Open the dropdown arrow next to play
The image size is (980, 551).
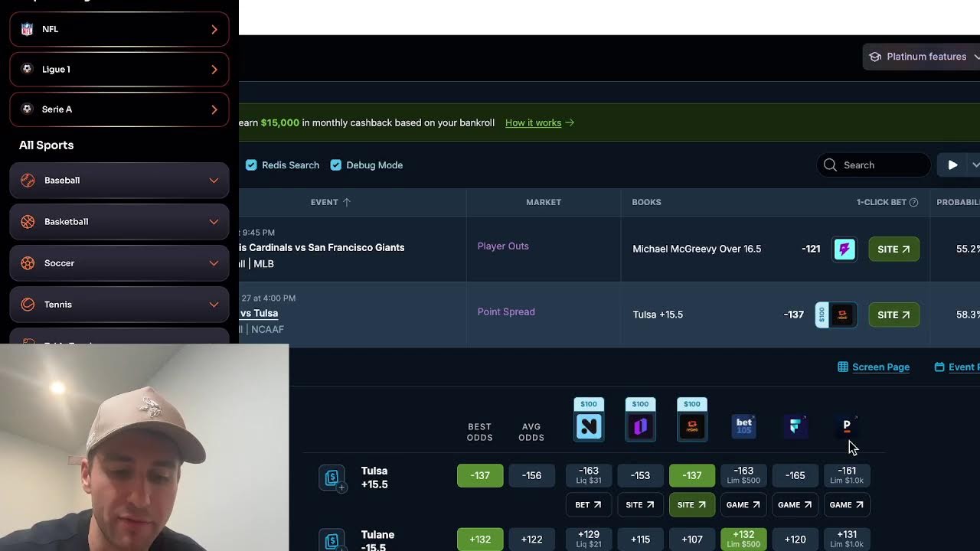tap(975, 165)
